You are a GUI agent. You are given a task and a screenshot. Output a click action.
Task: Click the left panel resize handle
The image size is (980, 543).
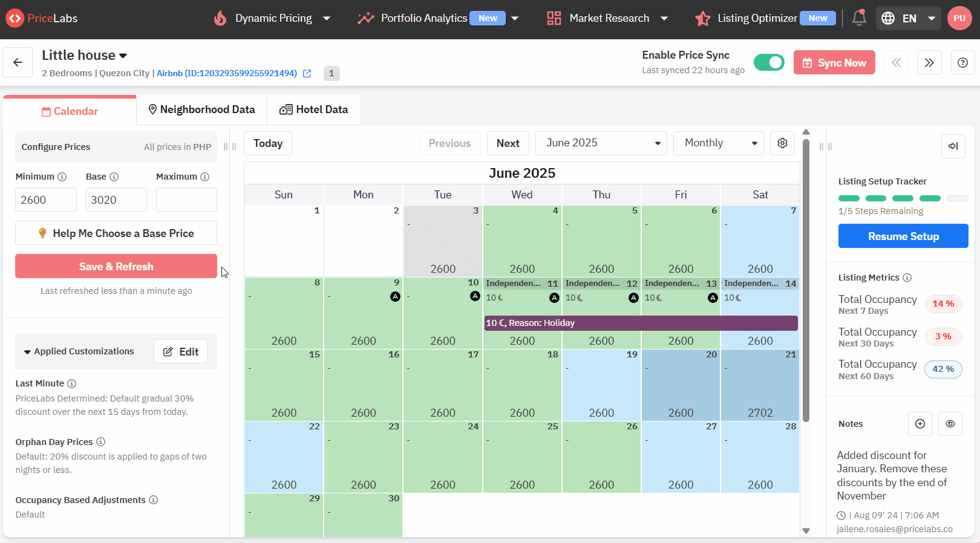(x=230, y=146)
